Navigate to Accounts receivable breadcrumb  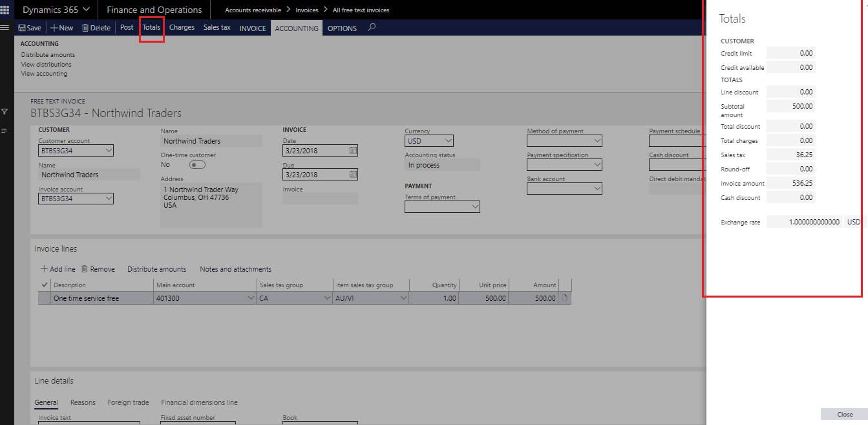(x=253, y=10)
